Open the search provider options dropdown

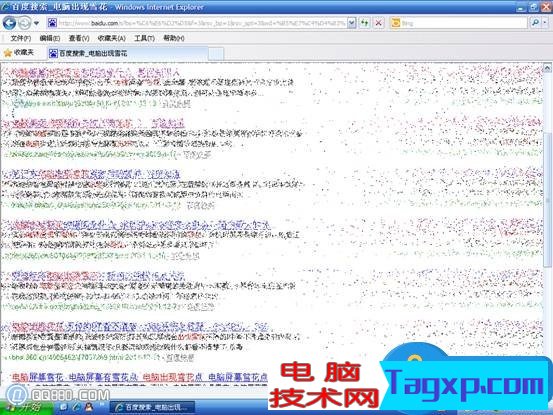tap(545, 23)
